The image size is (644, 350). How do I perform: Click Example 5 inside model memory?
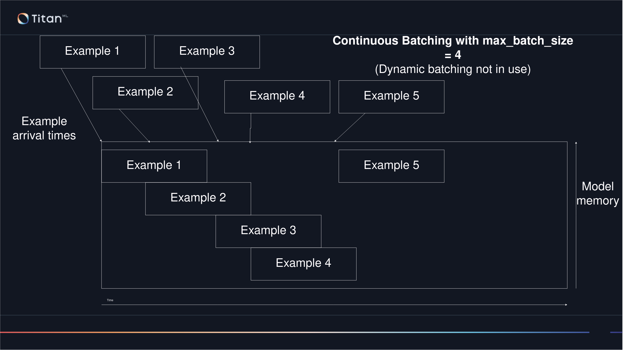pos(391,166)
